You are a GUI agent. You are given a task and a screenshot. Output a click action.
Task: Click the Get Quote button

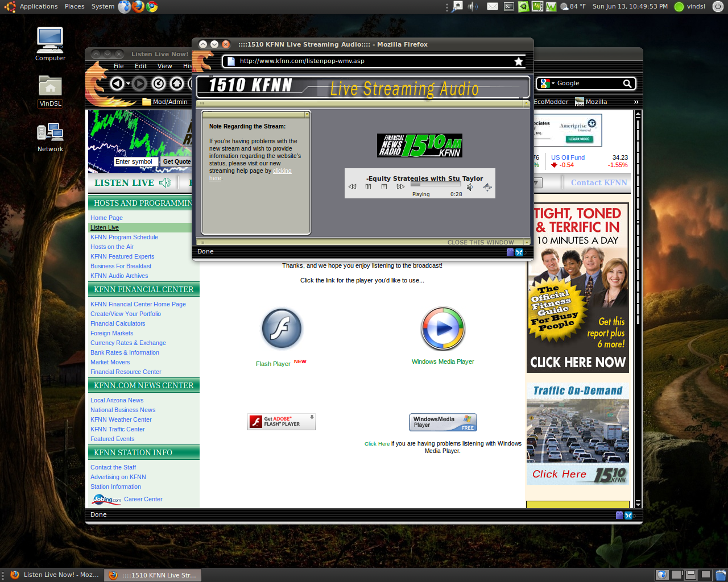(177, 161)
